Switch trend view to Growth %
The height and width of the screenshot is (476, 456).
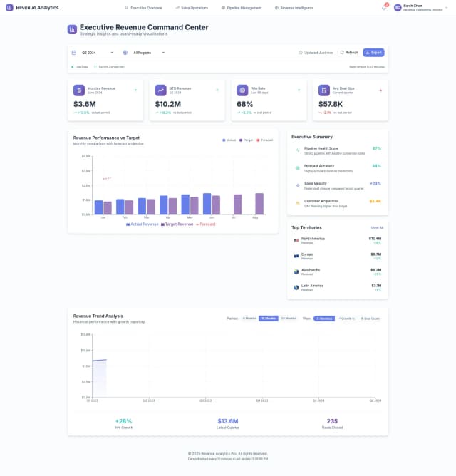point(346,319)
